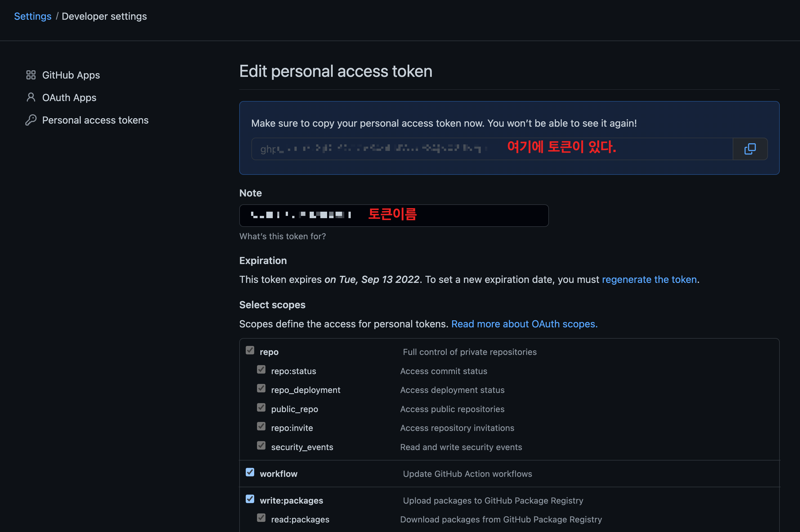Uncheck the write:packages scope checkbox
800x532 pixels.
click(x=250, y=499)
